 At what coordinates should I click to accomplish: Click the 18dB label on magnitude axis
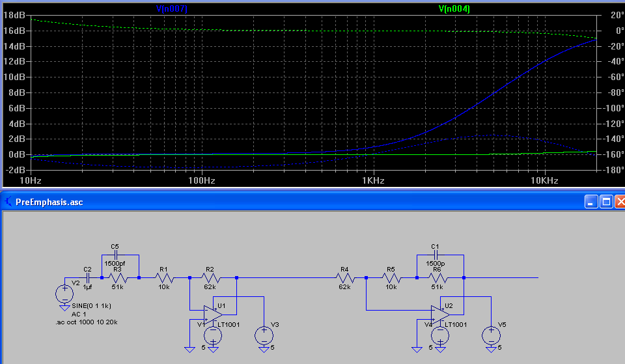14,15
